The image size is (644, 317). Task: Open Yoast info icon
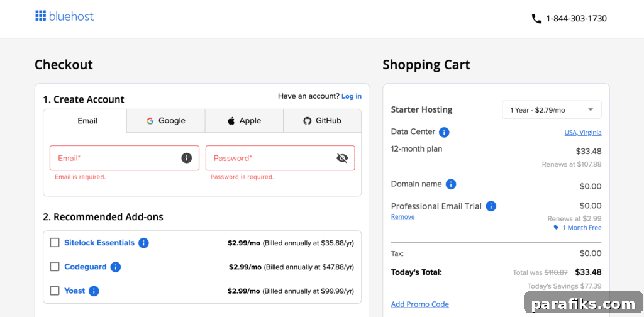pyautogui.click(x=94, y=291)
